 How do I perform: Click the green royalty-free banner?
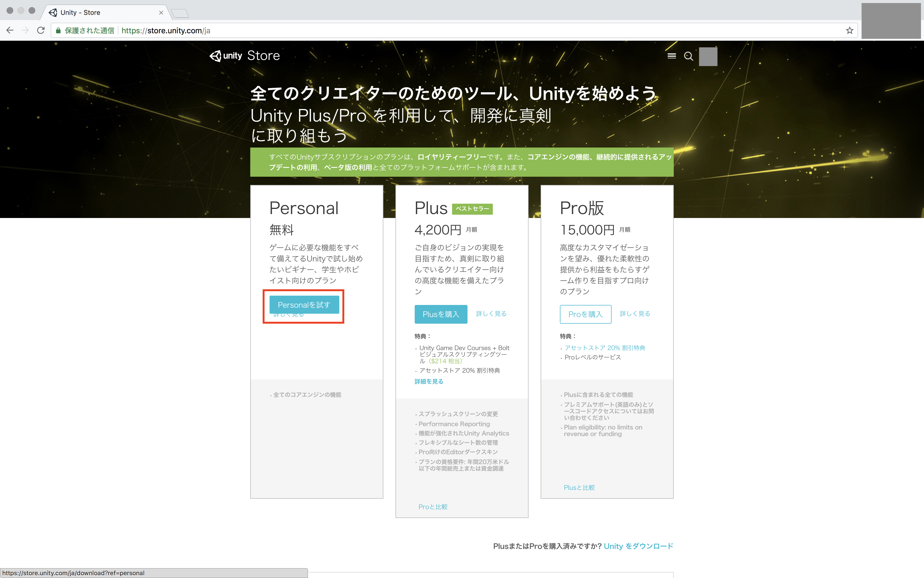click(462, 162)
